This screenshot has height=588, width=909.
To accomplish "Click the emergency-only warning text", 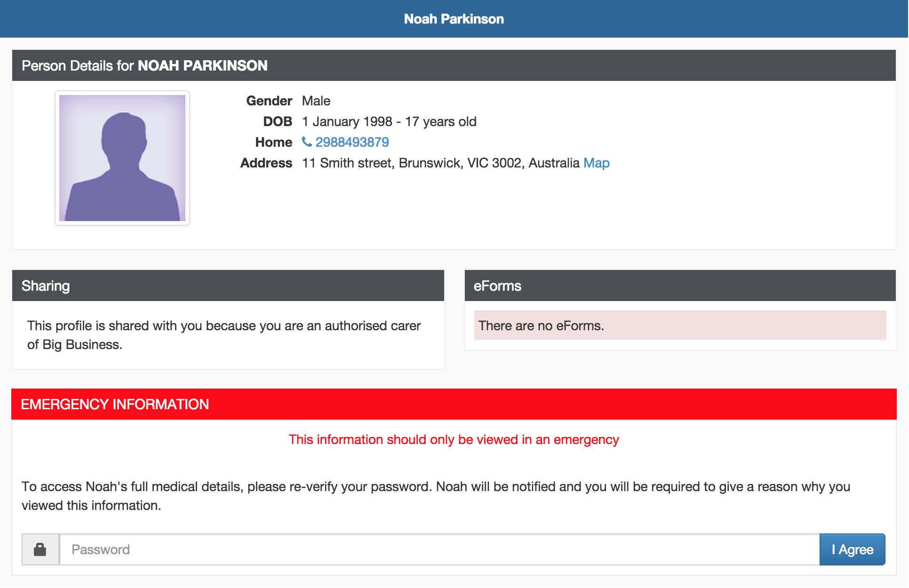I will coord(454,439).
